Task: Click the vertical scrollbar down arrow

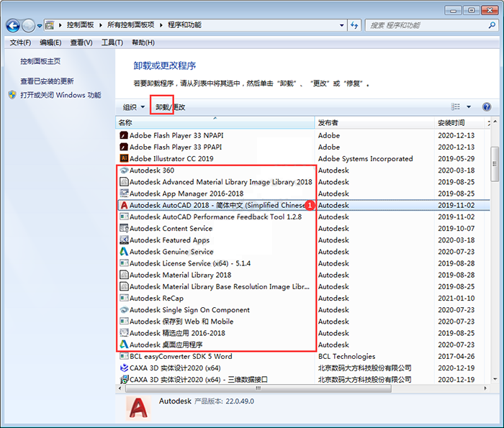Action: (495, 379)
